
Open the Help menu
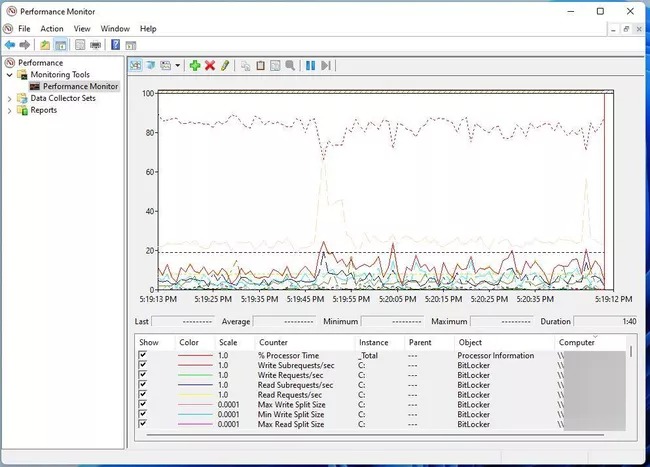point(148,29)
